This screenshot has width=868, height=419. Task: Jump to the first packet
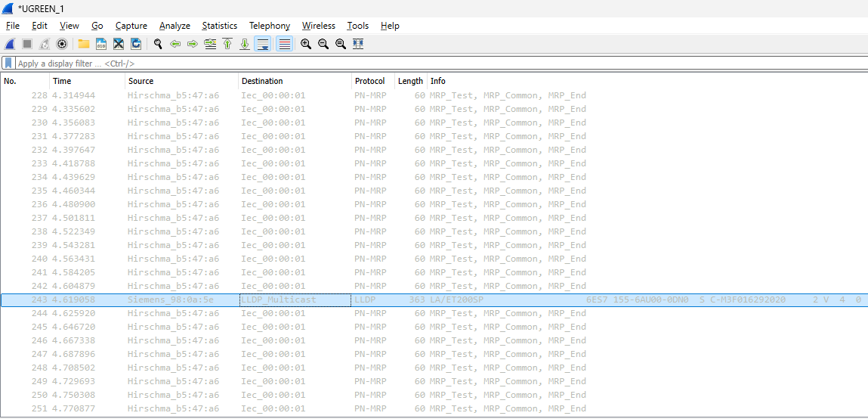coord(227,44)
